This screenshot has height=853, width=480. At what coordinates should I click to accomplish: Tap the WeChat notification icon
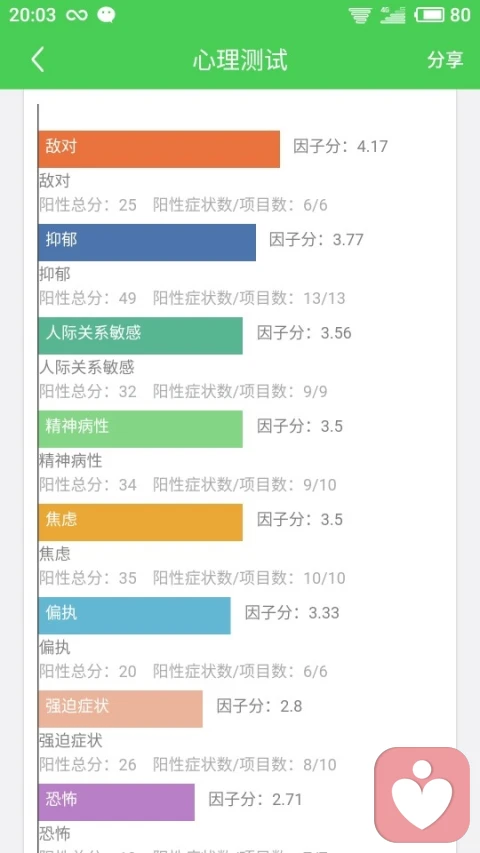(x=106, y=15)
